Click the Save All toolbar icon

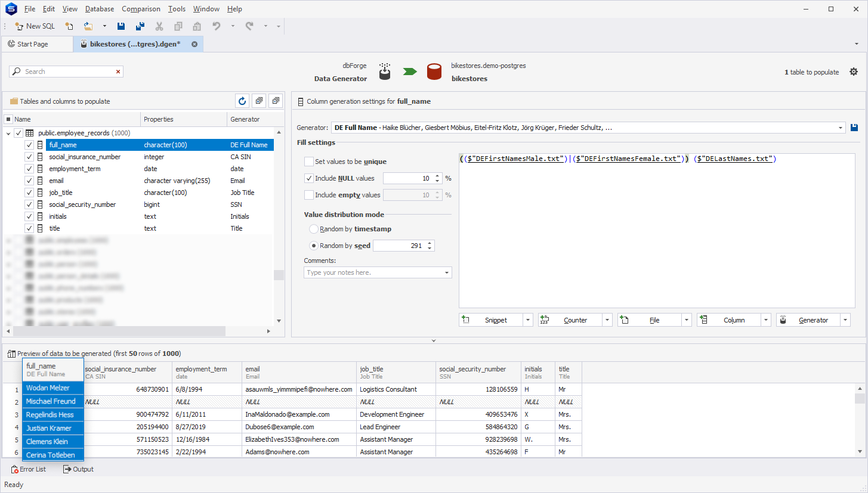pyautogui.click(x=140, y=26)
